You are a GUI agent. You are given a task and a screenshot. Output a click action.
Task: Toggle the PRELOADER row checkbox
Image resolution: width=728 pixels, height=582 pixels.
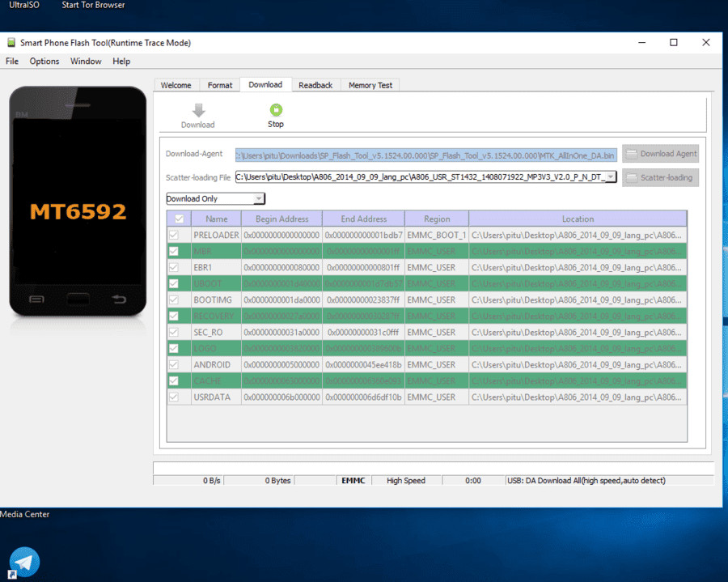point(174,235)
